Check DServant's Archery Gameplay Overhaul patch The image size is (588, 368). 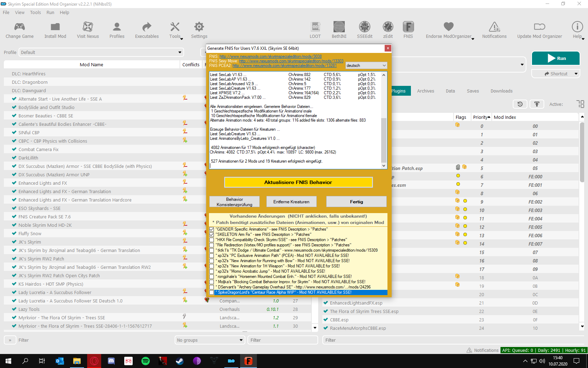212,287
